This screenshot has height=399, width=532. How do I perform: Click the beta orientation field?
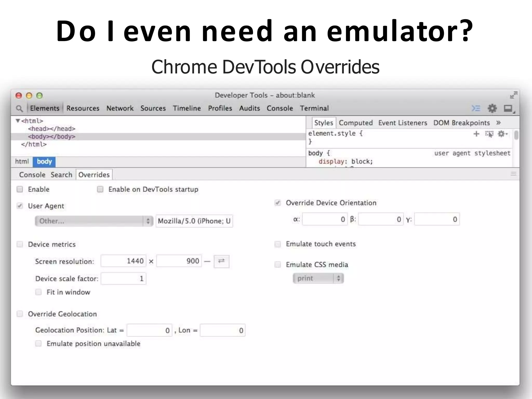[x=381, y=219]
